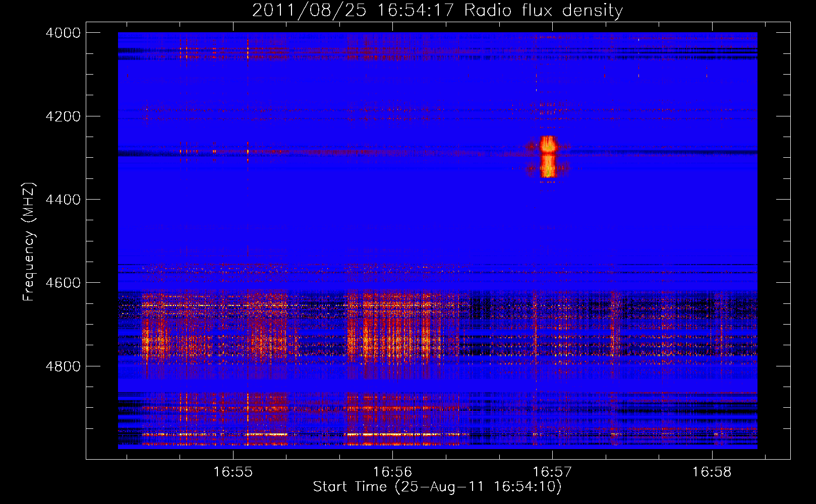This screenshot has height=504, width=816.
Task: Click the bright yellow burst near 4270 MHz
Action: pyautogui.click(x=548, y=145)
